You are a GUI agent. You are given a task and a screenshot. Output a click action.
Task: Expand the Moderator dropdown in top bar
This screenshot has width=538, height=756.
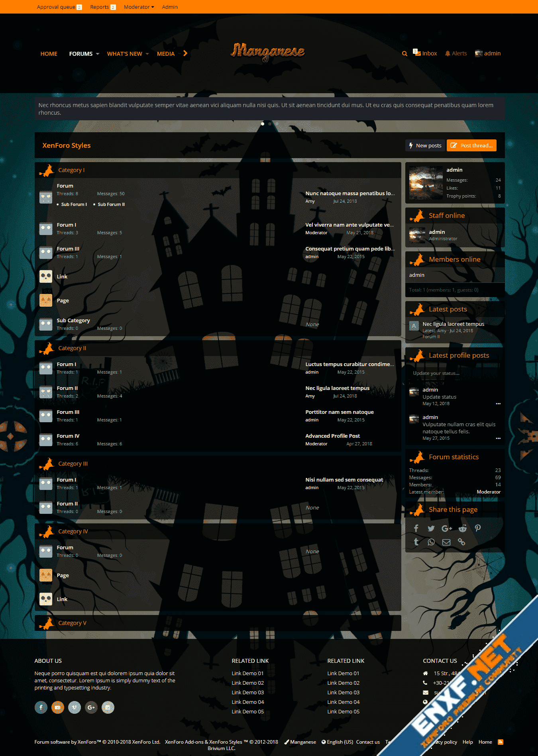pyautogui.click(x=139, y=7)
